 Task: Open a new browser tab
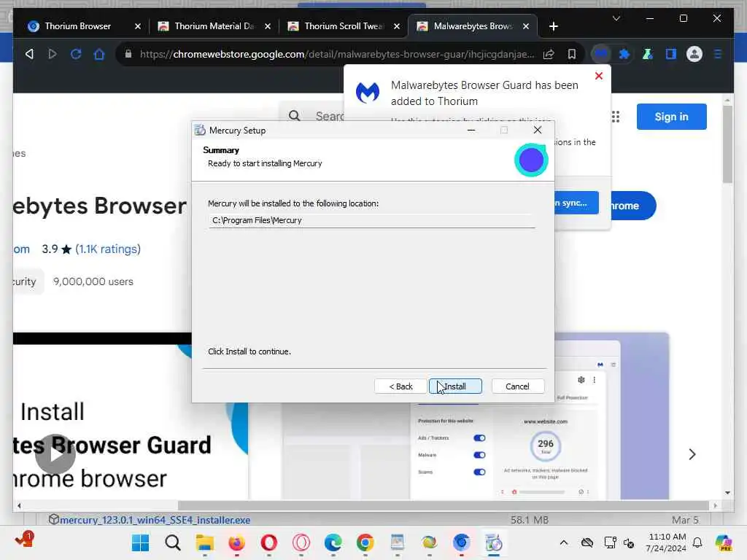pos(553,26)
